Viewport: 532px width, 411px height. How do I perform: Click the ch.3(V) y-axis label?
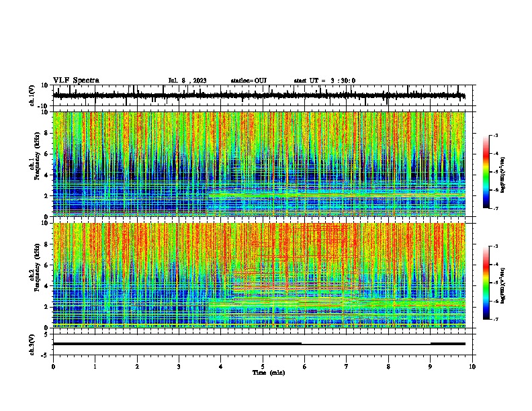point(32,345)
